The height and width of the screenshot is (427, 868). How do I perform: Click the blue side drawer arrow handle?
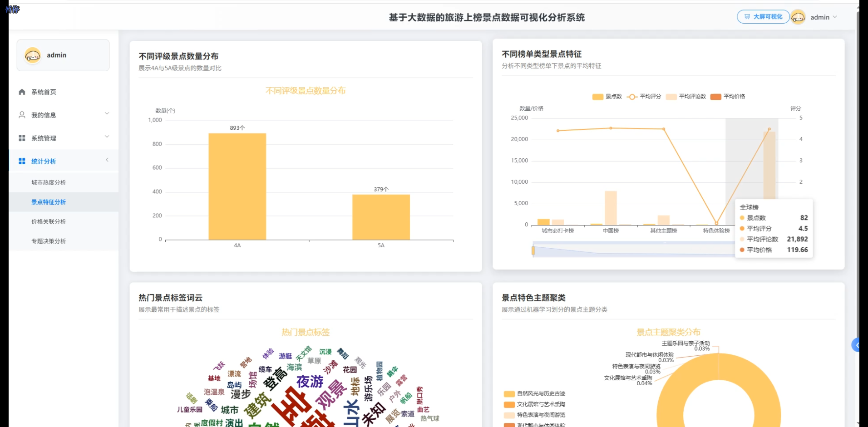[x=856, y=345]
